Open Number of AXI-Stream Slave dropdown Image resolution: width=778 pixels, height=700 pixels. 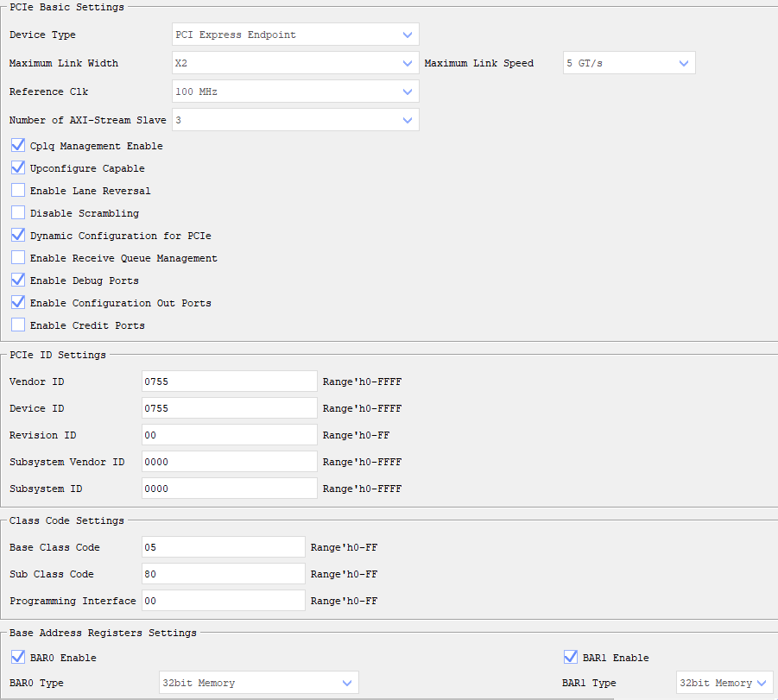click(295, 120)
